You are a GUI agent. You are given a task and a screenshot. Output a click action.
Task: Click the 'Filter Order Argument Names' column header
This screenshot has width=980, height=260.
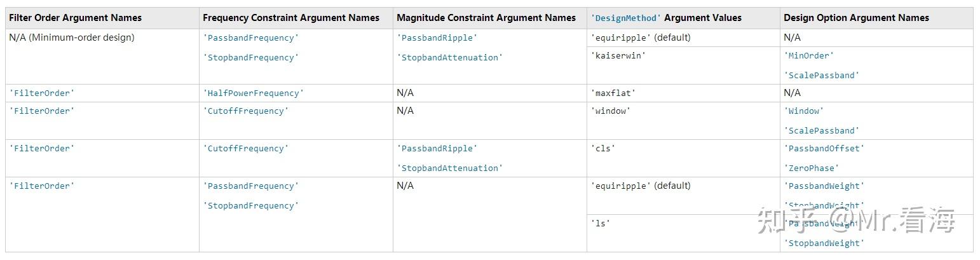75,18
